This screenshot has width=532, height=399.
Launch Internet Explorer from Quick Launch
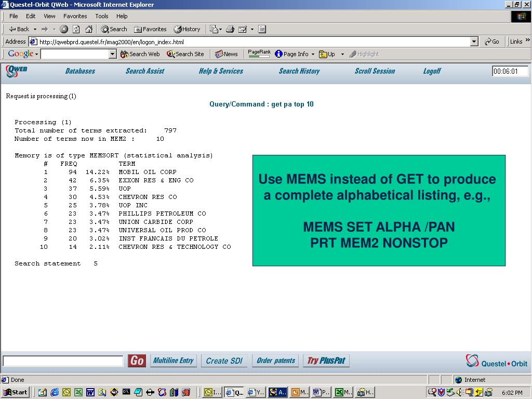pyautogui.click(x=54, y=393)
